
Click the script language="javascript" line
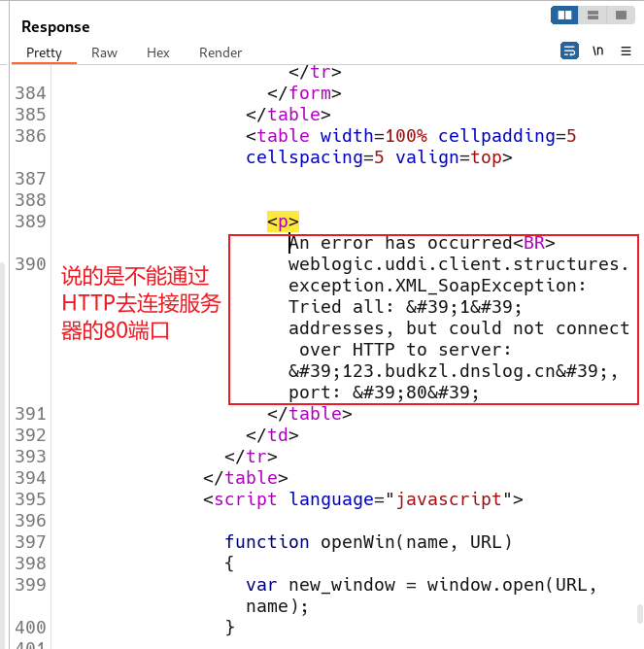[363, 499]
